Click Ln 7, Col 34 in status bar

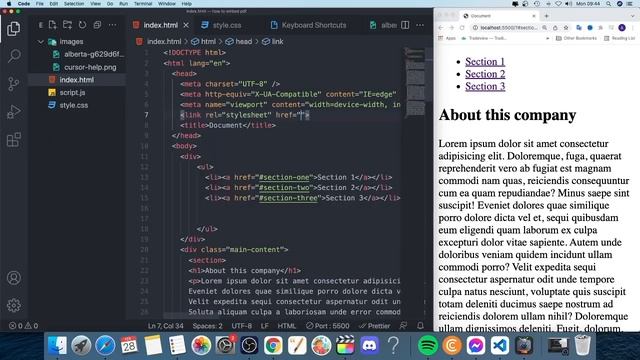click(165, 326)
